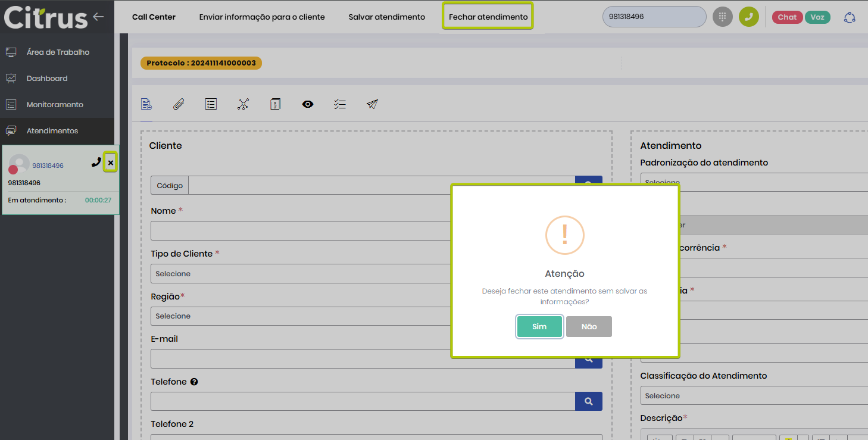
Task: Confirm closing with the Sim button
Action: point(539,327)
